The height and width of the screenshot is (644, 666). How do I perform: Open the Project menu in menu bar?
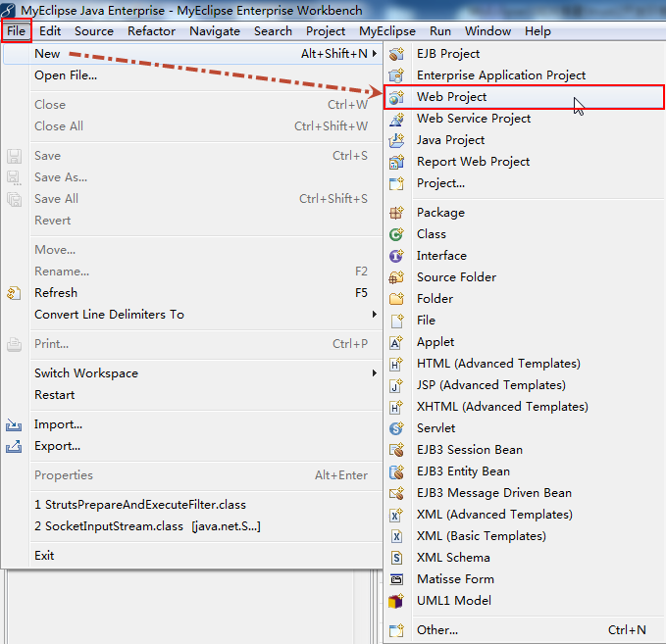(x=326, y=31)
